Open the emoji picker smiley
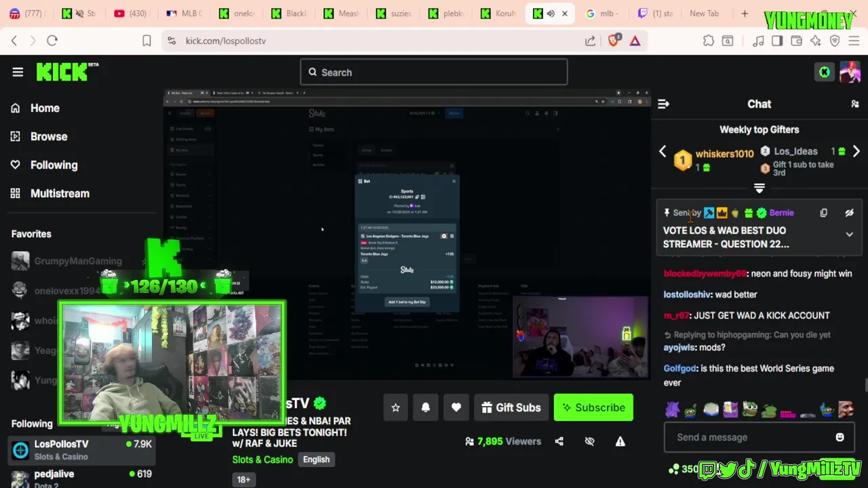The height and width of the screenshot is (488, 868). pyautogui.click(x=840, y=437)
